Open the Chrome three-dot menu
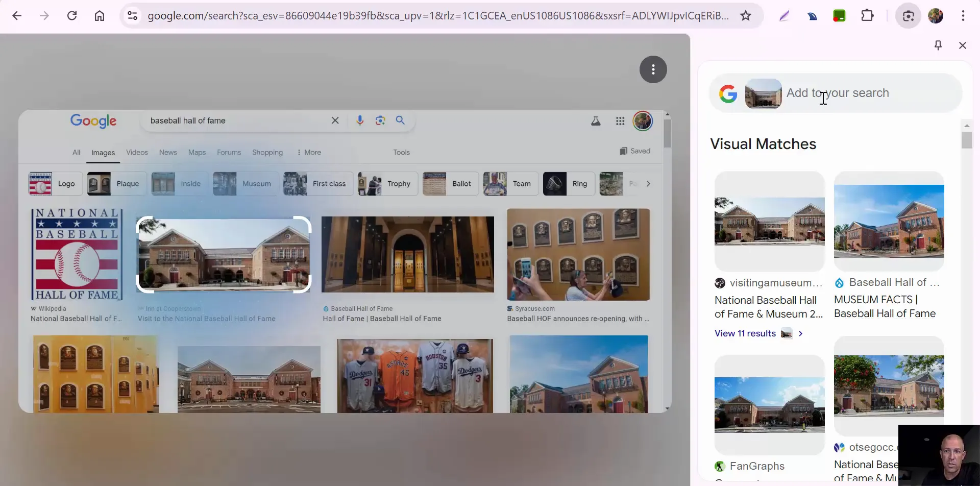Image resolution: width=980 pixels, height=486 pixels. tap(963, 16)
